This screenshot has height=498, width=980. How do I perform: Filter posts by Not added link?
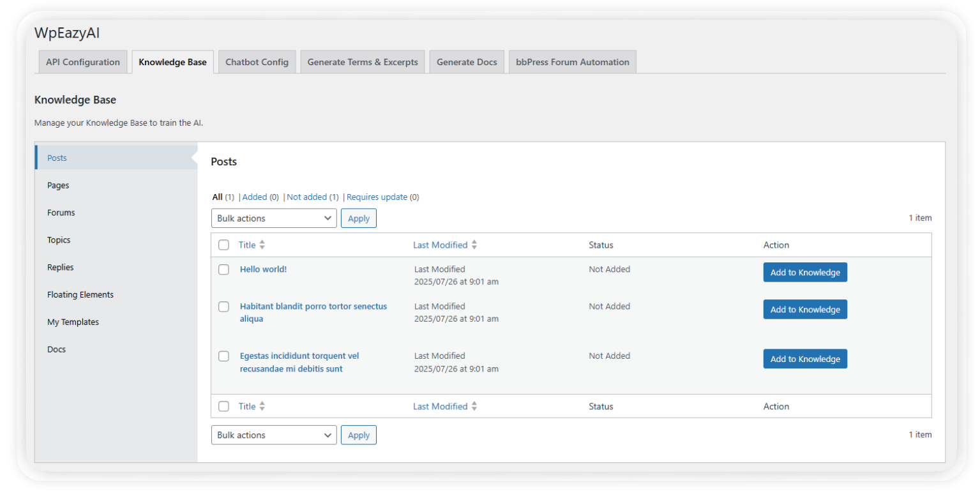coord(306,197)
